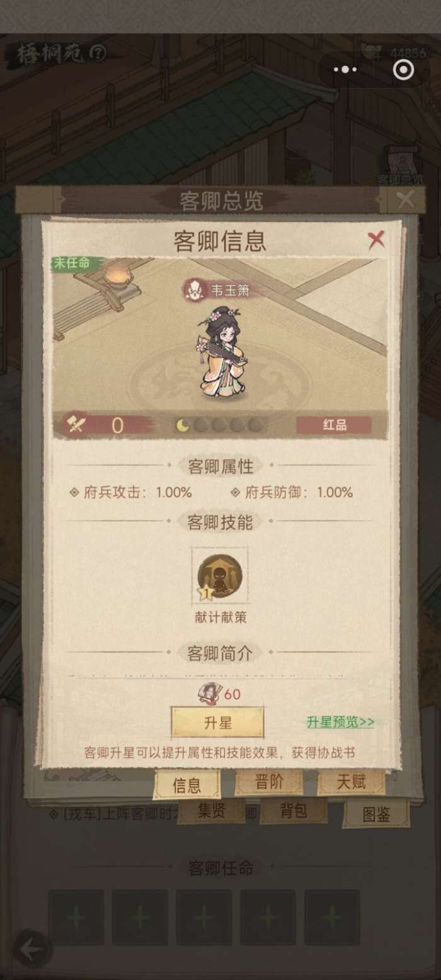Tap the mini-program circle target button
441x980 pixels.
point(403,70)
